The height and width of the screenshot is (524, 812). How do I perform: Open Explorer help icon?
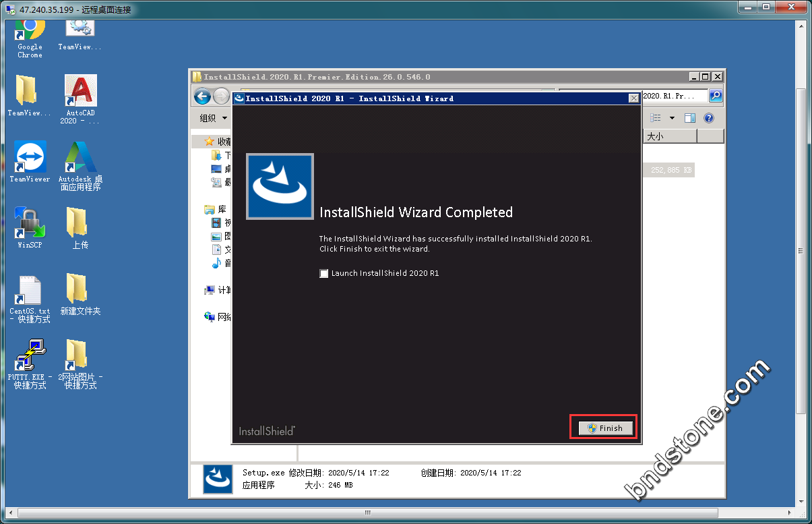pyautogui.click(x=708, y=118)
